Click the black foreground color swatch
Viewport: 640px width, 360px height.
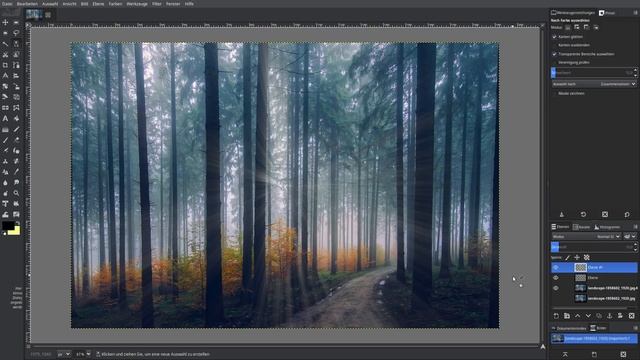pos(7,225)
